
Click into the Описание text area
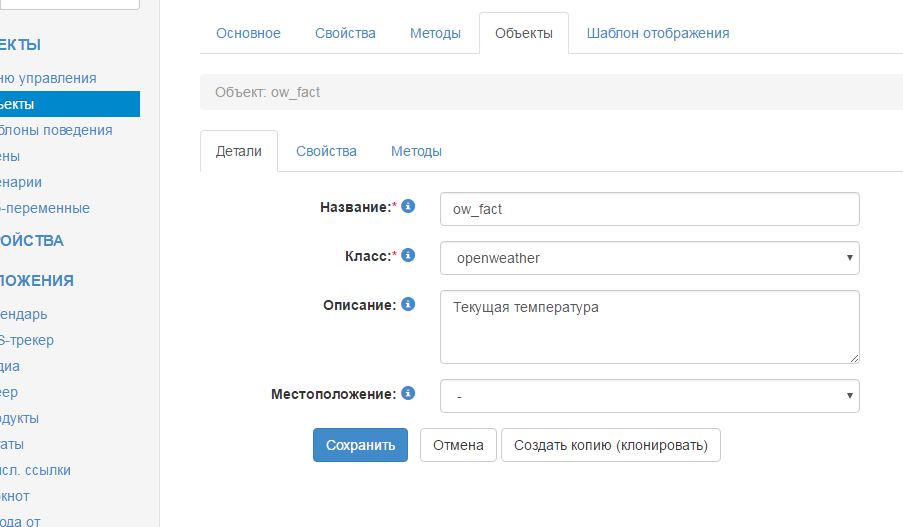(649, 327)
